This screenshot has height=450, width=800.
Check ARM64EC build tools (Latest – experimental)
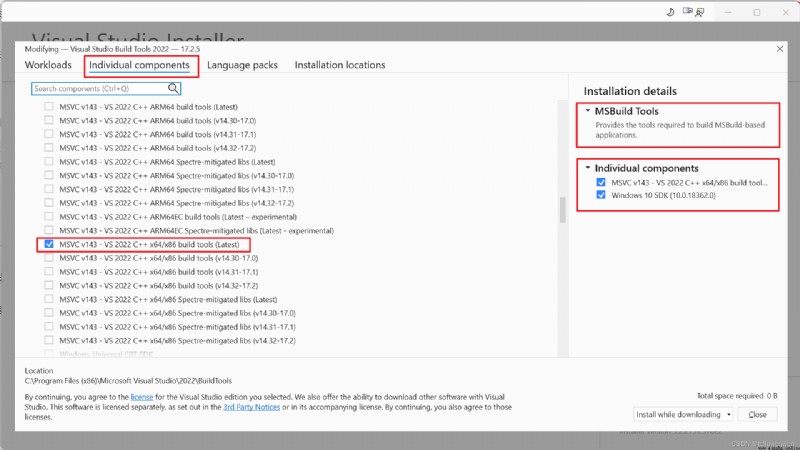tap(48, 217)
